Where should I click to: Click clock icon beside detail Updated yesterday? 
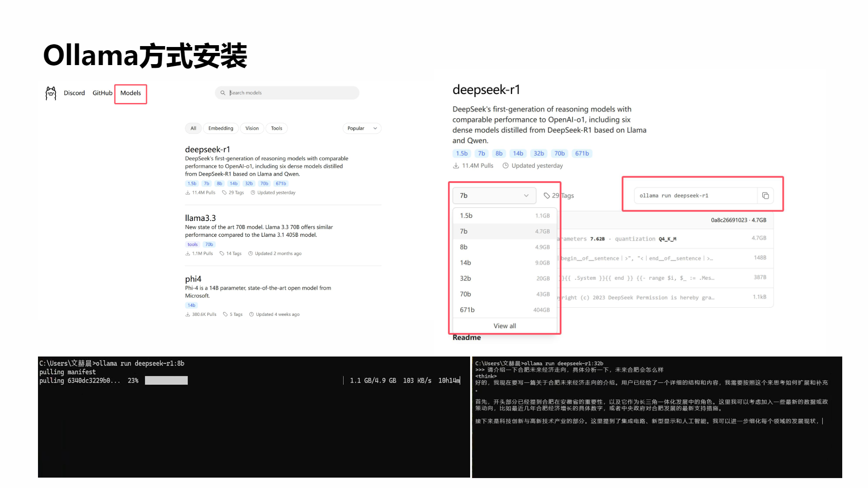[505, 166]
